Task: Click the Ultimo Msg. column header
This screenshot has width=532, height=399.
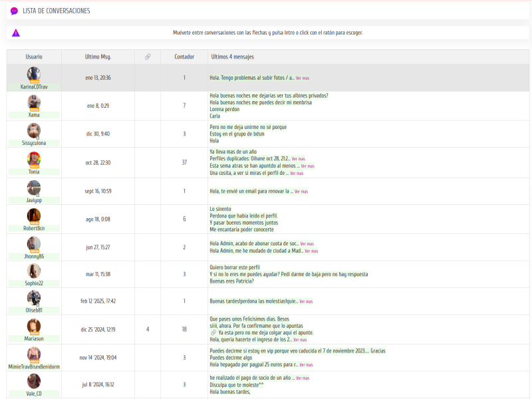Action: tap(98, 57)
